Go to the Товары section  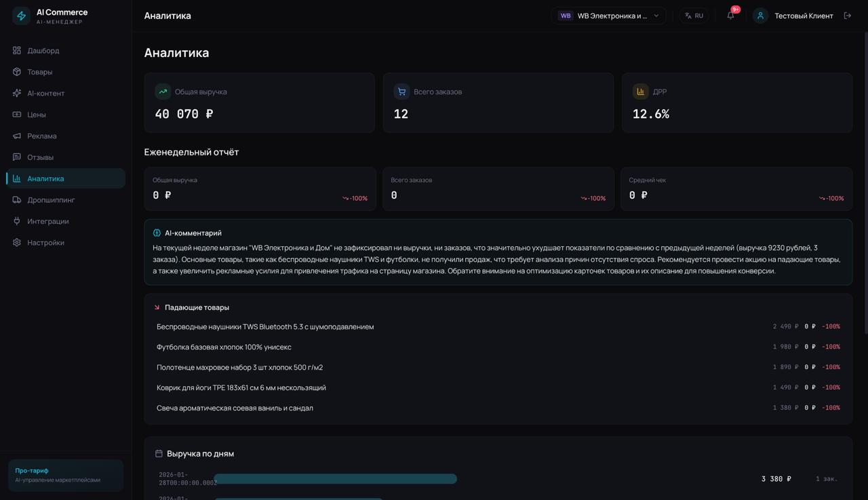point(39,72)
